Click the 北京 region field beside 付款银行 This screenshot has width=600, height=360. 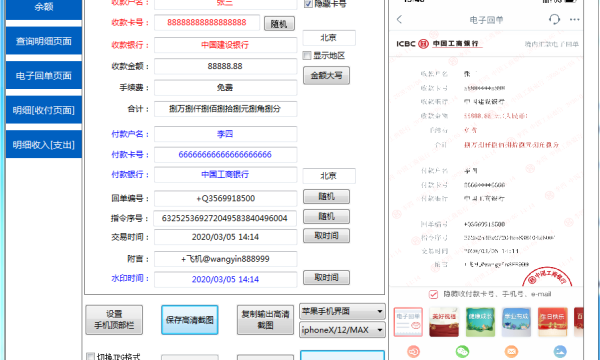pos(329,176)
